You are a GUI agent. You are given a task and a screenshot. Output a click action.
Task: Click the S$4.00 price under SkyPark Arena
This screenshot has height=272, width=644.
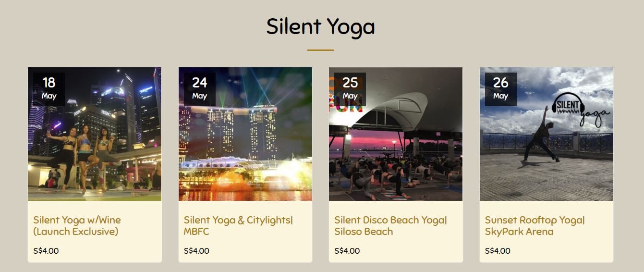click(498, 251)
